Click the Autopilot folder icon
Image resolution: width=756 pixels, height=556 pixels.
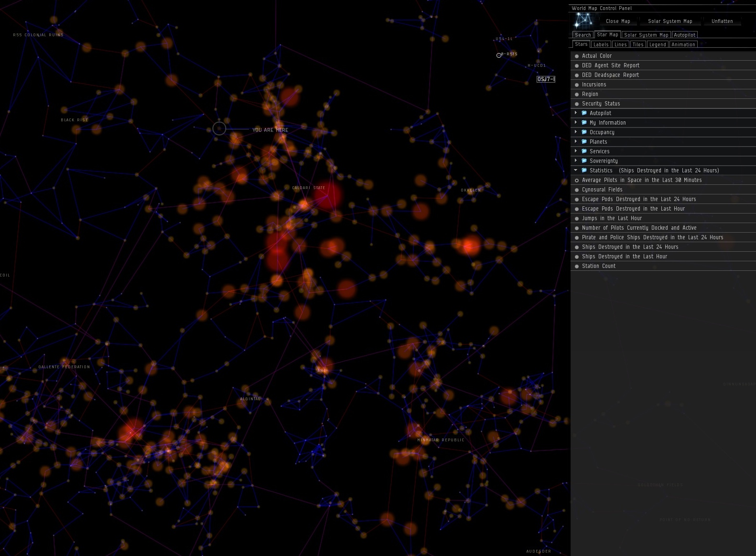584,113
